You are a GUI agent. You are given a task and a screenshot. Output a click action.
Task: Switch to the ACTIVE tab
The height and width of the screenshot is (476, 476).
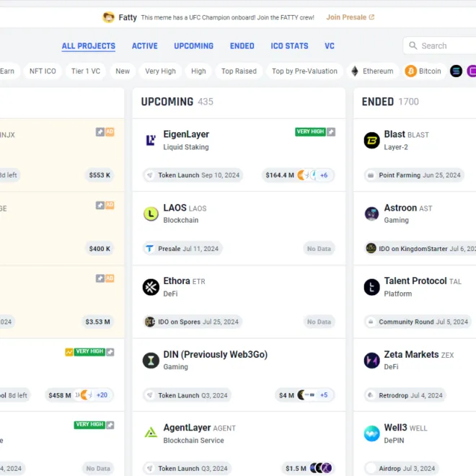144,46
